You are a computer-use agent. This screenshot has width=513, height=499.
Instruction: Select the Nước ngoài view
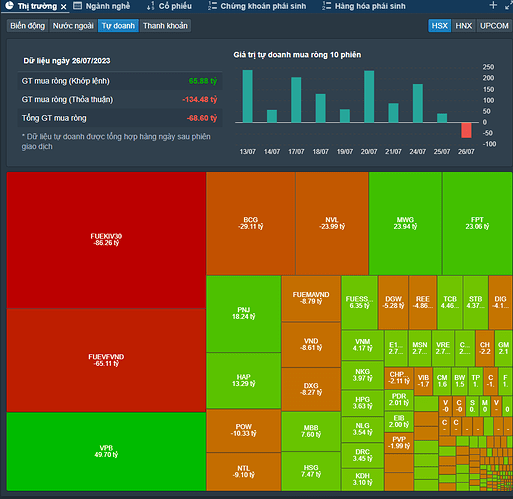73,26
